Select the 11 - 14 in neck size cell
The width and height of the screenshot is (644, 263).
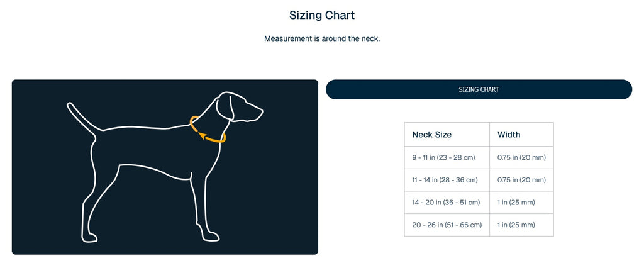point(445,180)
